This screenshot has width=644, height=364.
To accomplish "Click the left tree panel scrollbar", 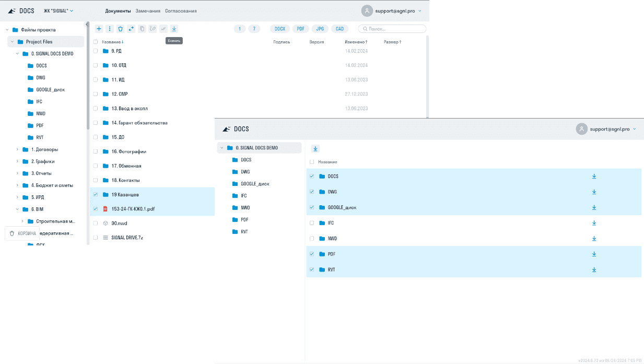I will click(88, 78).
